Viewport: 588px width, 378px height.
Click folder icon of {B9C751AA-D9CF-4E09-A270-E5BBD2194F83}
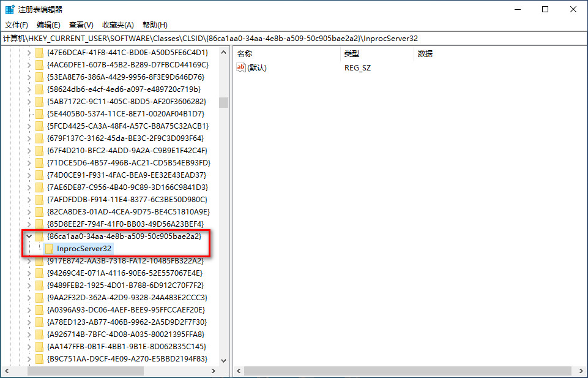click(40, 358)
